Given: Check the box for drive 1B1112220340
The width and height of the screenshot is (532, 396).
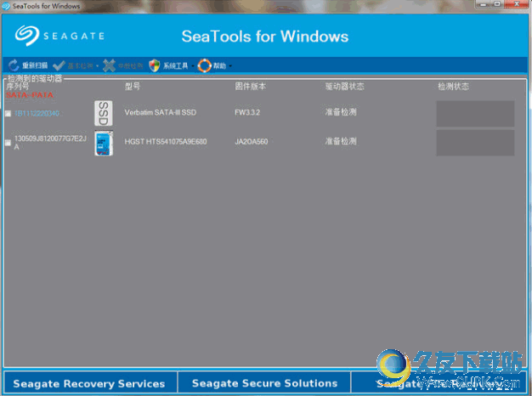Looking at the screenshot, I should coord(8,113).
